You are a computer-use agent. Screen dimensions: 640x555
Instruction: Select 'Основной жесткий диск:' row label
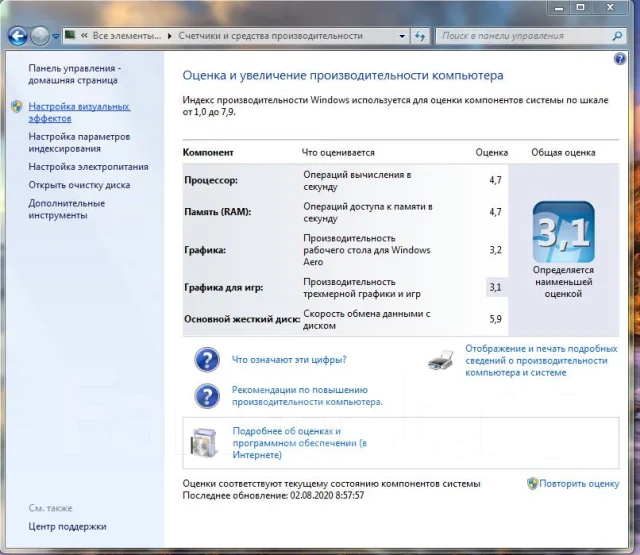(242, 319)
